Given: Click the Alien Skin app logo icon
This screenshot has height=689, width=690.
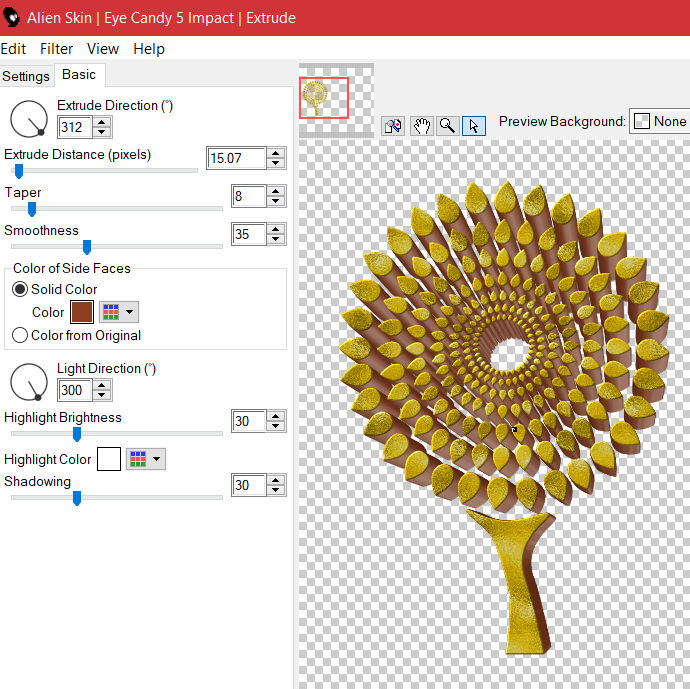Looking at the screenshot, I should pyautogui.click(x=11, y=18).
